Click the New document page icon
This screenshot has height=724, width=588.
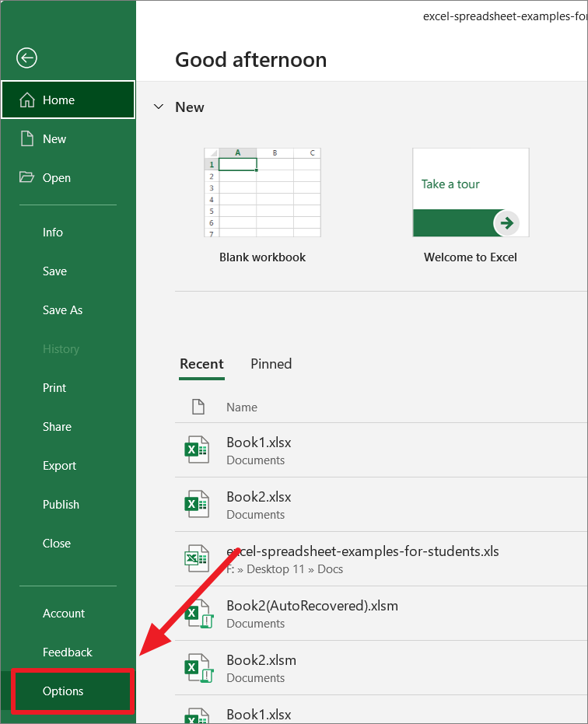(x=27, y=138)
